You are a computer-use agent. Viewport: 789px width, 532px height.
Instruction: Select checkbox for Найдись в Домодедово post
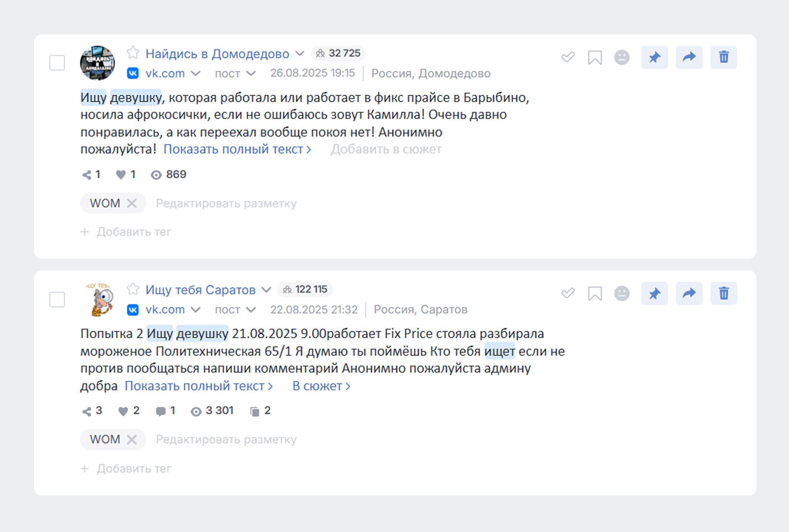[57, 63]
